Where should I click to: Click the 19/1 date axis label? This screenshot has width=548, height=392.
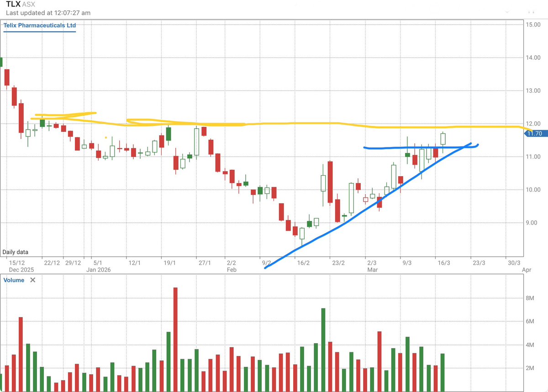coord(169,263)
